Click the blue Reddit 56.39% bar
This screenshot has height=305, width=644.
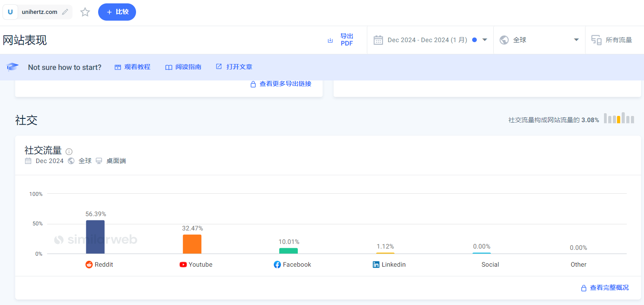(x=95, y=237)
